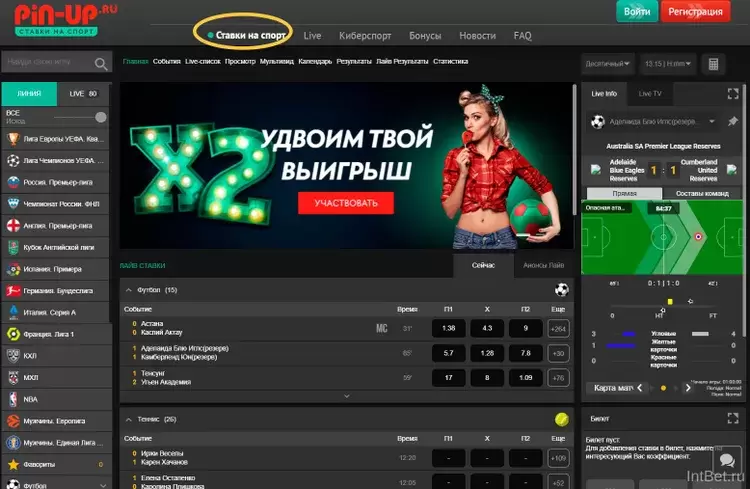Switch to Live TV tab
The image size is (750, 489).
650,94
